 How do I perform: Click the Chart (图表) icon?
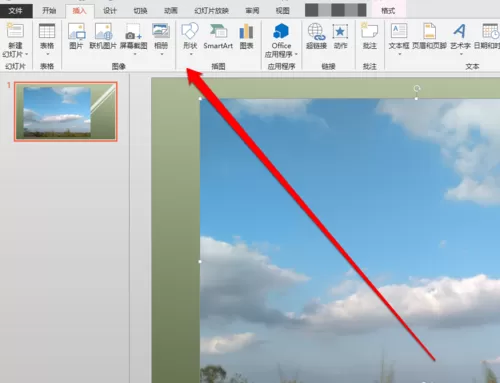click(246, 31)
